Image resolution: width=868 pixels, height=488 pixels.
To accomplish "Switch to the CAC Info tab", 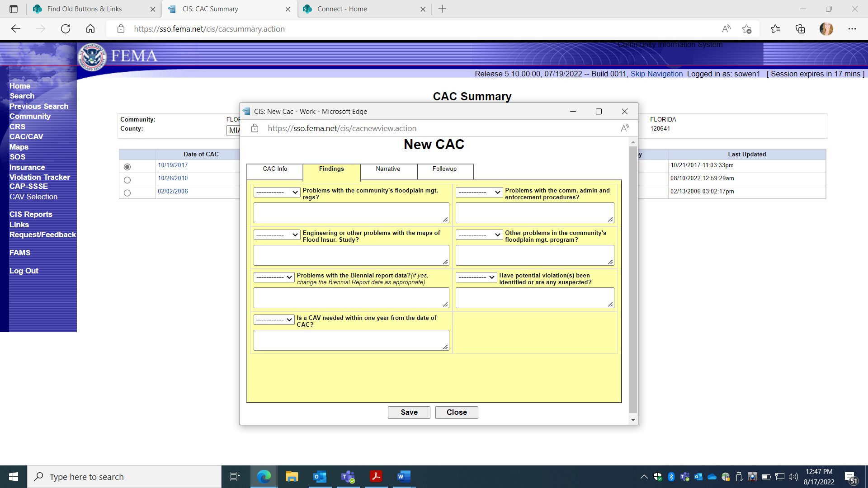I will coord(275,169).
